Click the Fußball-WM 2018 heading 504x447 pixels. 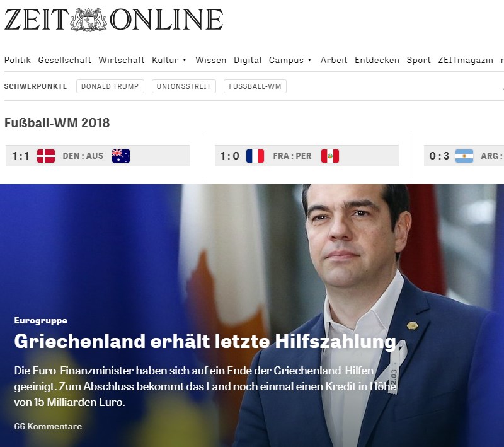coord(57,123)
